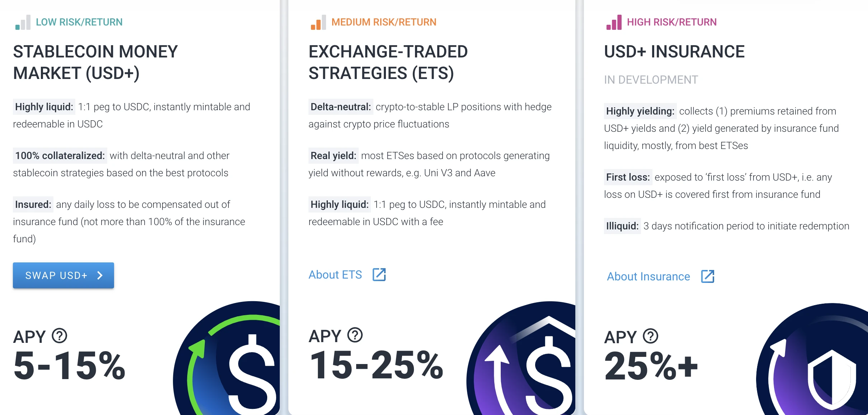Click the USD+ Insurance heading

coord(674,52)
